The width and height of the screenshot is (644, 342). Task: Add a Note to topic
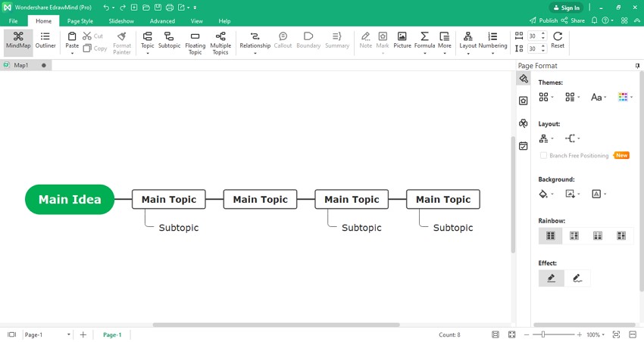365,41
